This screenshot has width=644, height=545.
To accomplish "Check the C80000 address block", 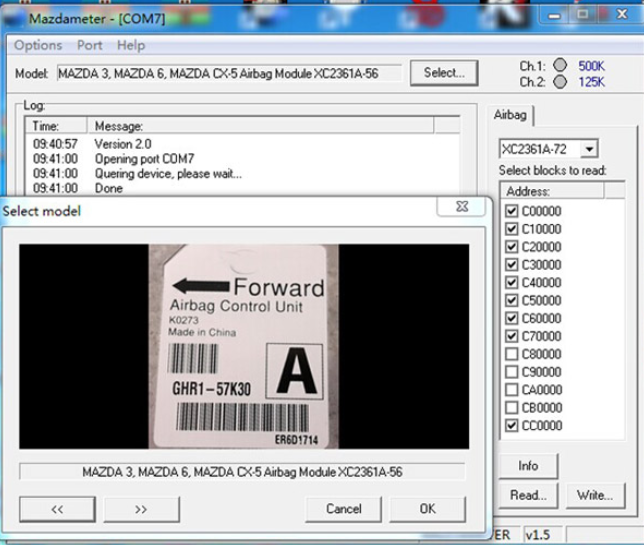I will [x=511, y=354].
